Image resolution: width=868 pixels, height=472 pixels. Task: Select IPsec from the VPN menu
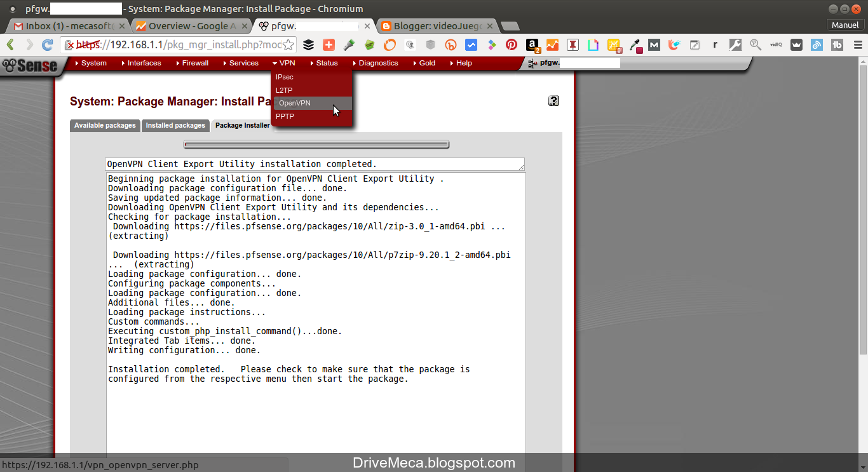click(312, 77)
